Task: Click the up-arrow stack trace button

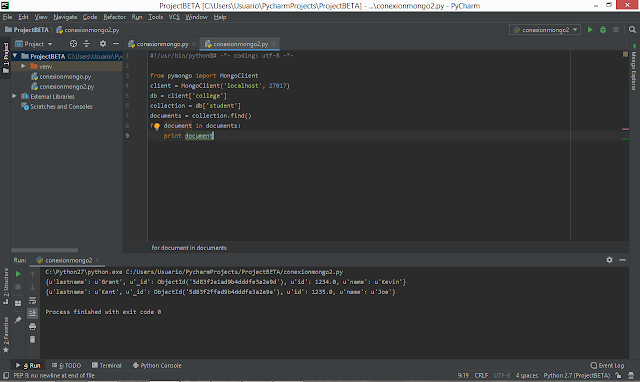Action: tap(32, 274)
